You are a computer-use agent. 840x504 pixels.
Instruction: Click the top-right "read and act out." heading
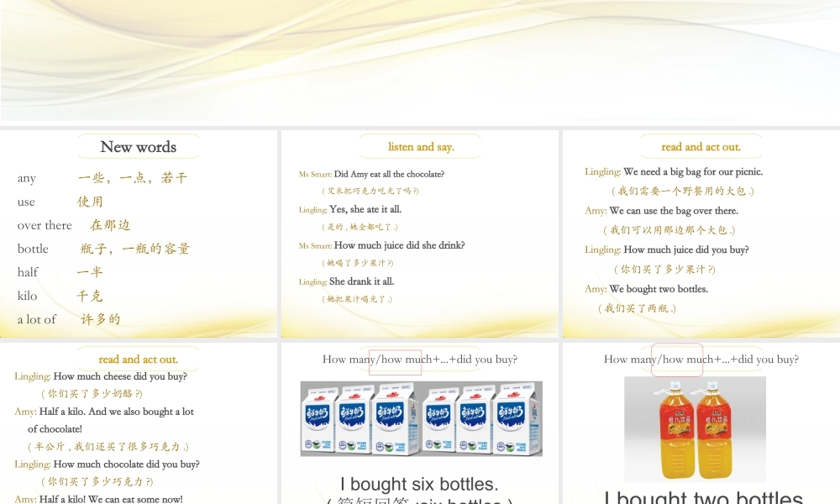[701, 146]
